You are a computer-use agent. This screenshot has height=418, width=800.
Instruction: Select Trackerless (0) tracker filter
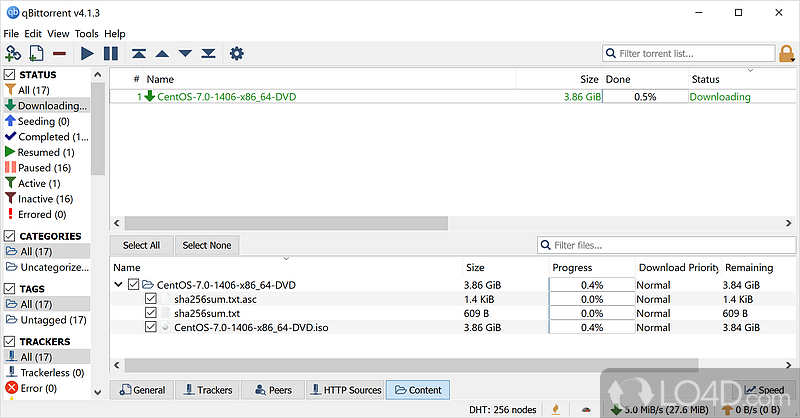tap(47, 373)
